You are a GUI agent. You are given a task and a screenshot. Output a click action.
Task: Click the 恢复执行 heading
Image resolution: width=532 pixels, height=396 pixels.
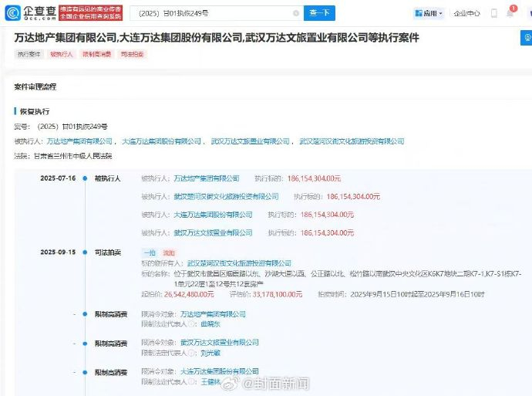pos(35,111)
